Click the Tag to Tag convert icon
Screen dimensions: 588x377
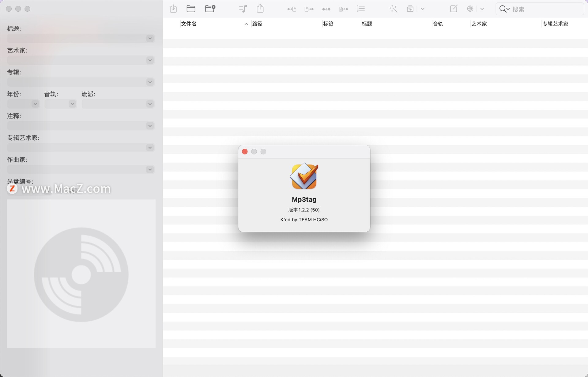tap(326, 9)
